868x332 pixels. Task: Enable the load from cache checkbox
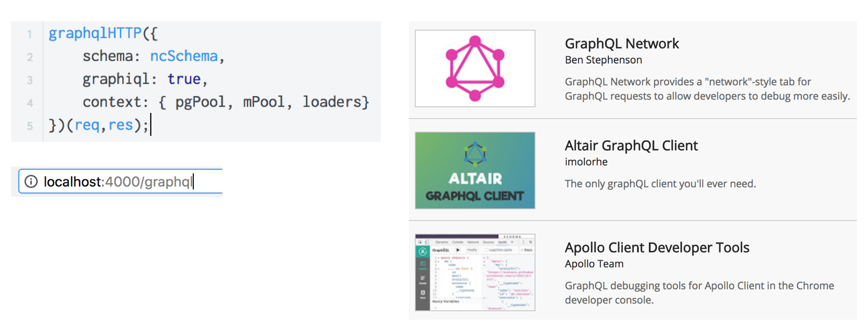tap(487, 250)
